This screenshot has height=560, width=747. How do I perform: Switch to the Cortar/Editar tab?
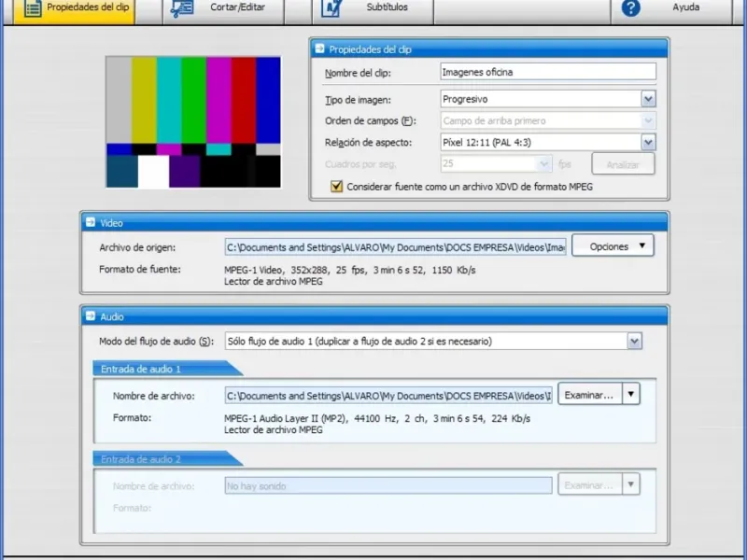pos(223,10)
